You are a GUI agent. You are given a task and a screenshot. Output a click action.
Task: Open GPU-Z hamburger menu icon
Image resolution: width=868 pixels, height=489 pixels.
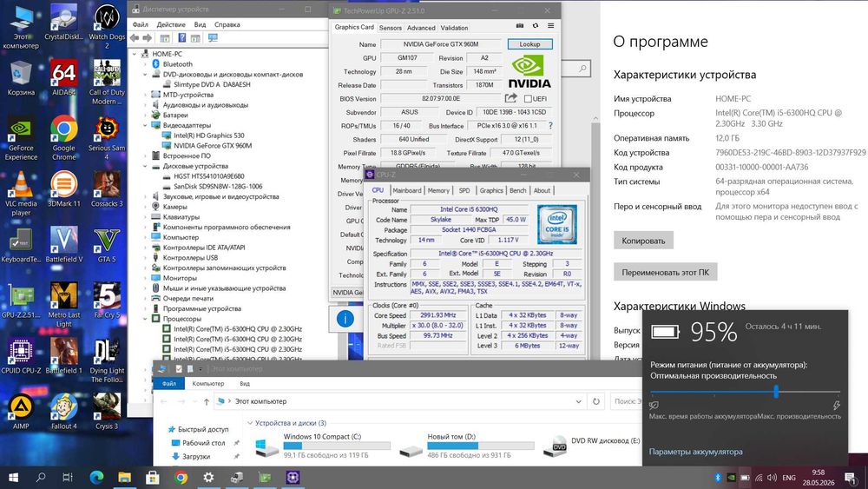[551, 25]
